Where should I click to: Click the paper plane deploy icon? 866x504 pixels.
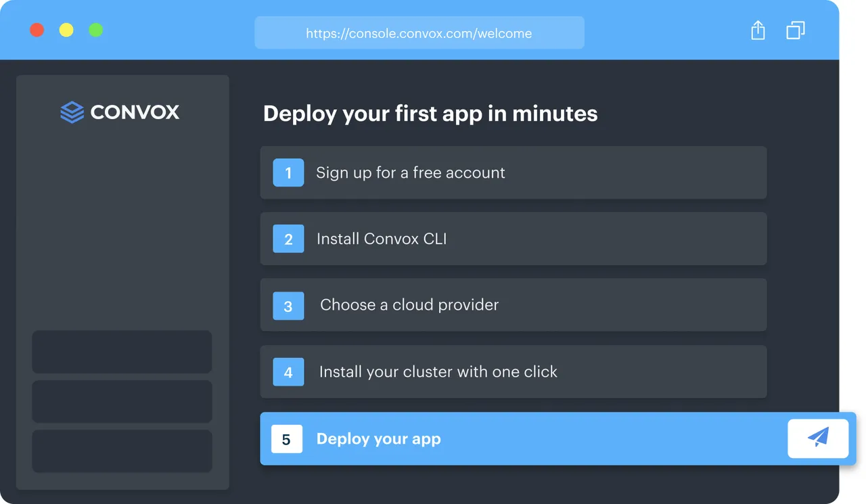click(x=818, y=438)
